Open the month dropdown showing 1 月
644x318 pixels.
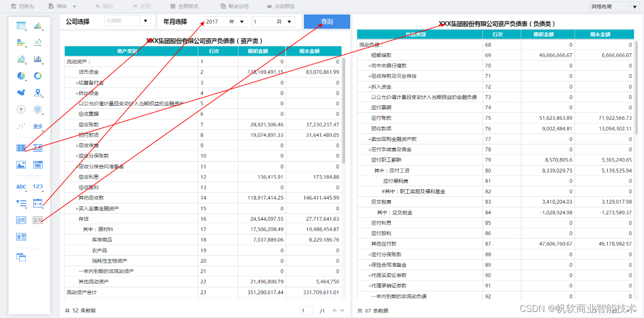pyautogui.click(x=273, y=22)
